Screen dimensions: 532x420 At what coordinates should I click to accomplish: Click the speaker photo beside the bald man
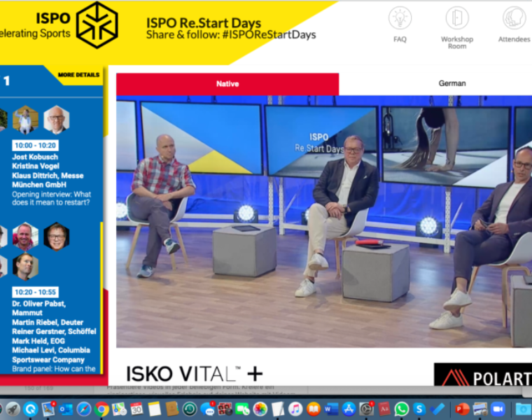pos(25,120)
